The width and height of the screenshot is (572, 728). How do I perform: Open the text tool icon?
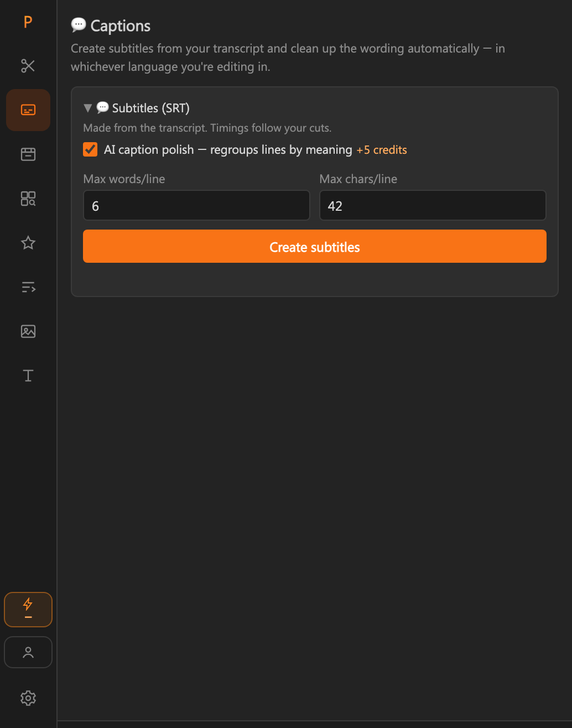click(28, 376)
